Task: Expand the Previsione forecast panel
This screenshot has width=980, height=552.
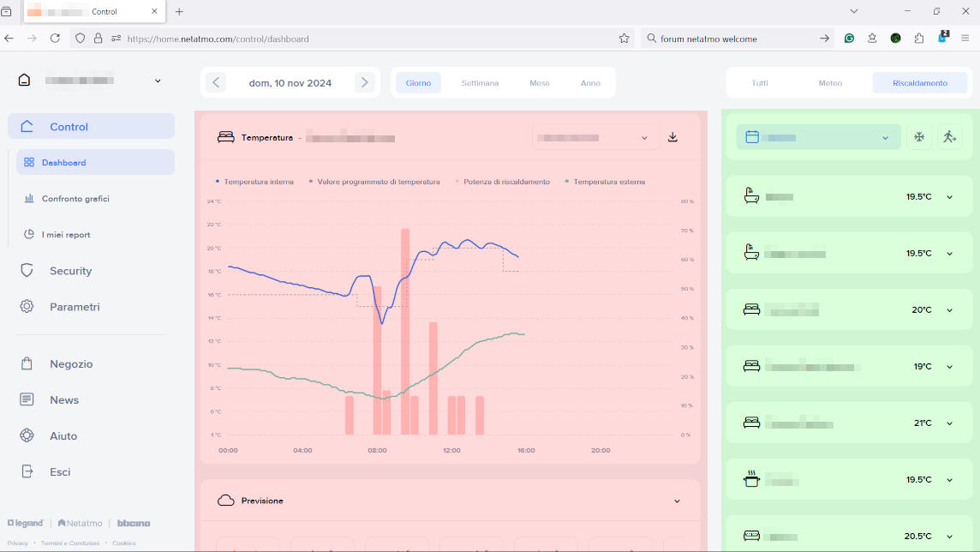Action: tap(677, 501)
